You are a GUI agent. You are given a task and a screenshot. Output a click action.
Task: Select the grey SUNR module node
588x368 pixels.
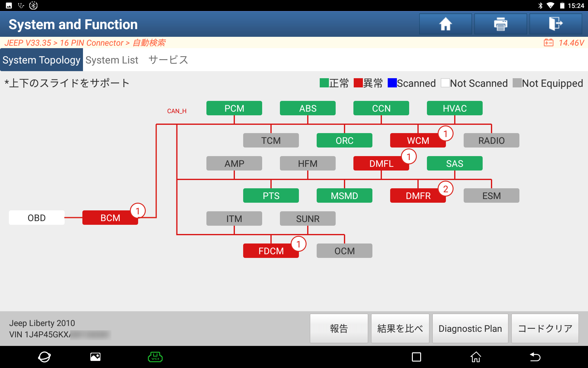[x=308, y=219]
